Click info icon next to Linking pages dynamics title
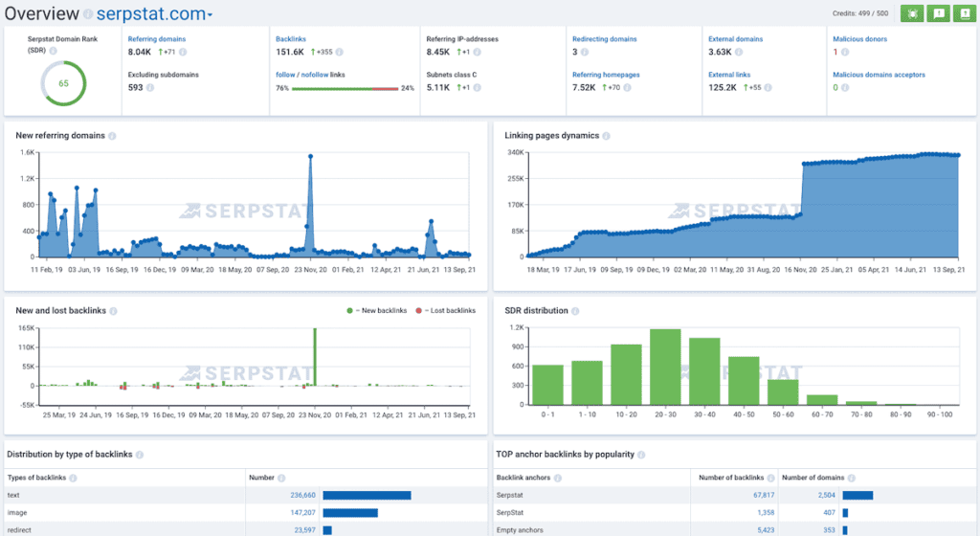This screenshot has height=536, width=980. pyautogui.click(x=606, y=136)
